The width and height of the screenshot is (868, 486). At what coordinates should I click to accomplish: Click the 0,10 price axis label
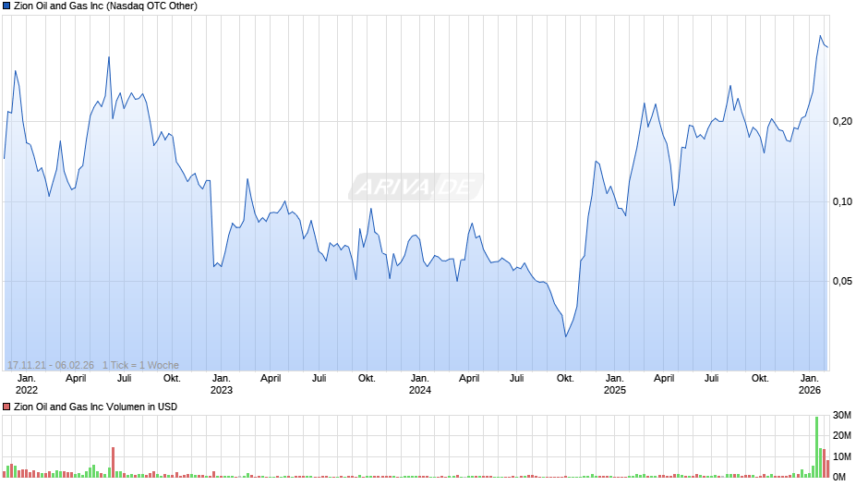[842, 201]
